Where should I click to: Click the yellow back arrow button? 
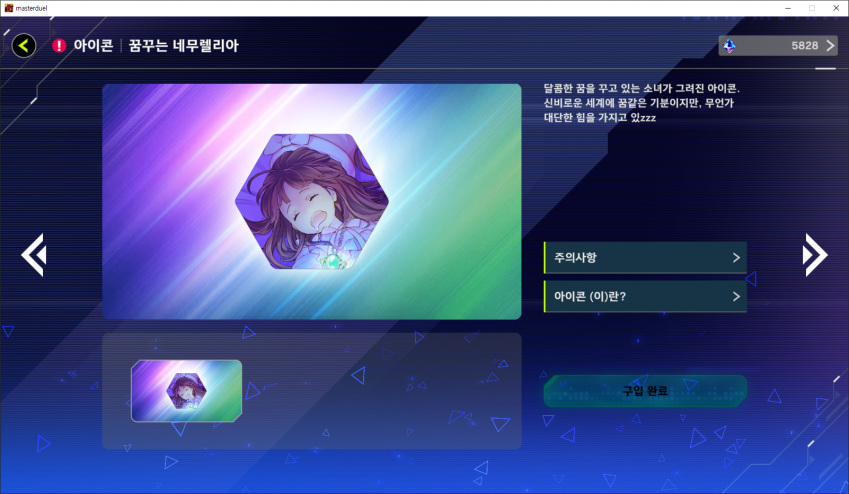24,46
